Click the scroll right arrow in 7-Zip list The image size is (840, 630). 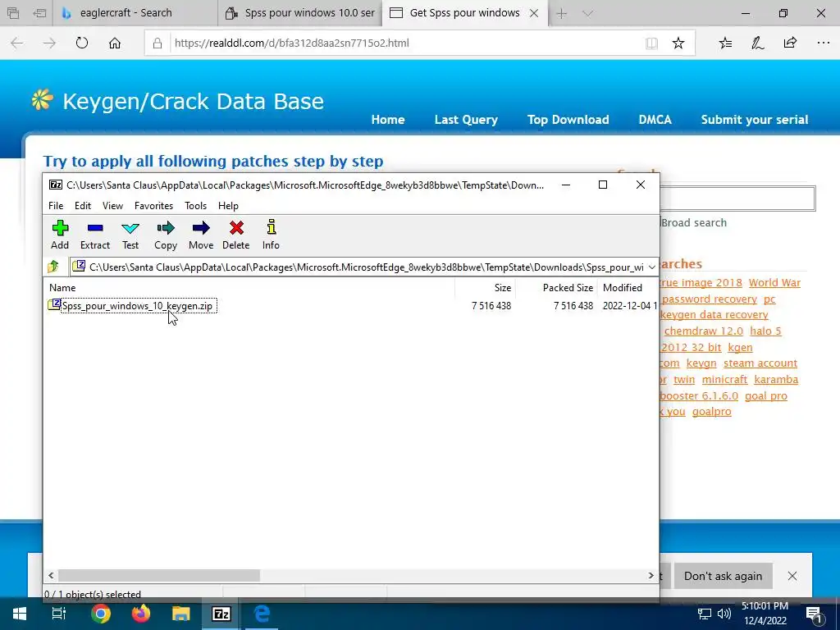tap(651, 575)
